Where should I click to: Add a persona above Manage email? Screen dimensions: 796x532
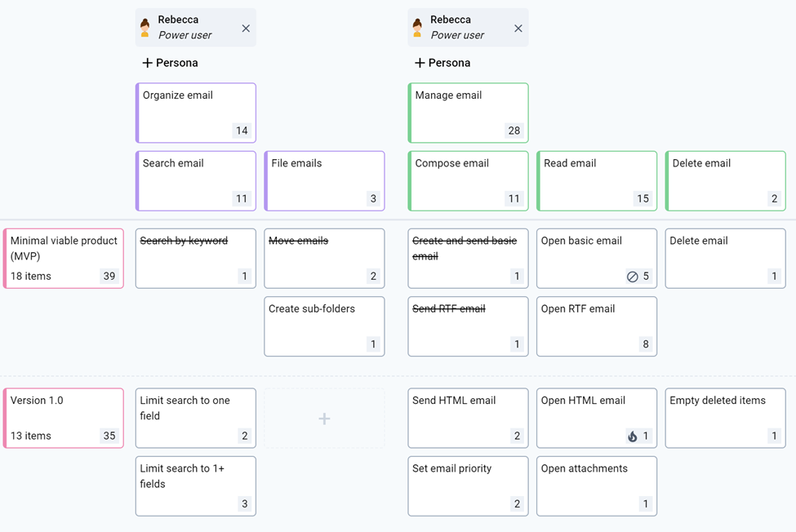[442, 63]
